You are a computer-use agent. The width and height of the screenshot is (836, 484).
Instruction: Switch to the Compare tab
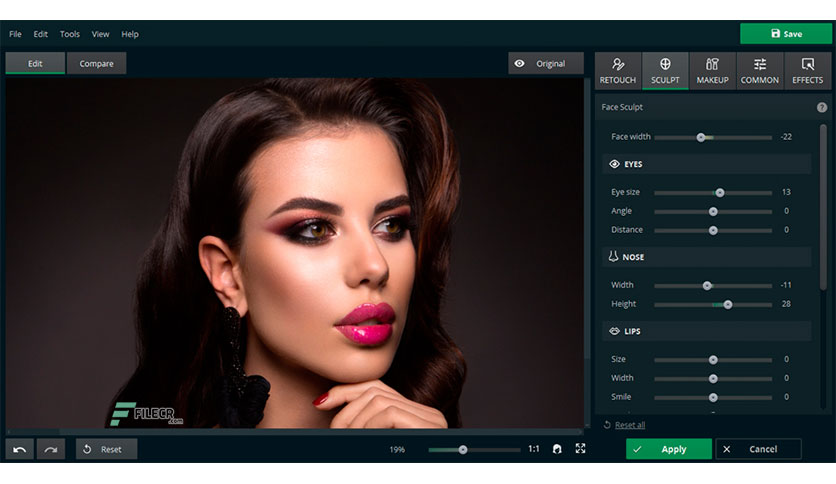click(97, 63)
